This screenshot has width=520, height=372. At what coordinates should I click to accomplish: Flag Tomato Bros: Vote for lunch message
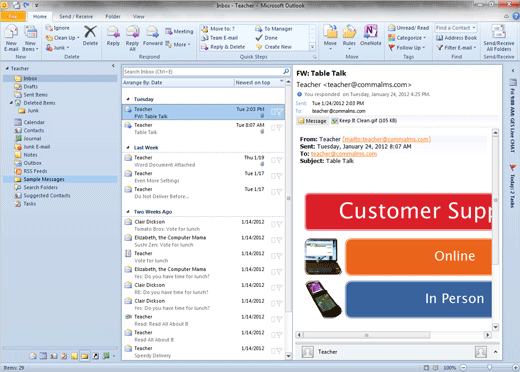pos(279,224)
